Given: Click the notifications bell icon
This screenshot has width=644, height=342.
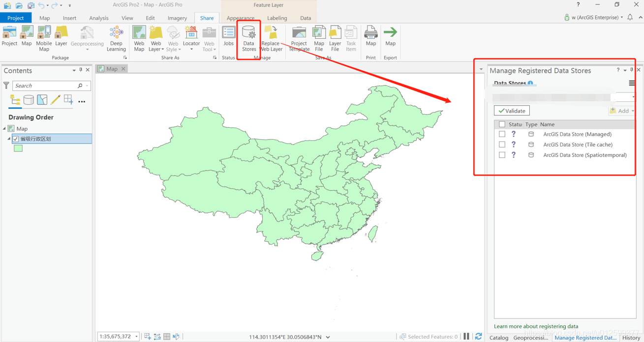Looking at the screenshot, I should [630, 18].
